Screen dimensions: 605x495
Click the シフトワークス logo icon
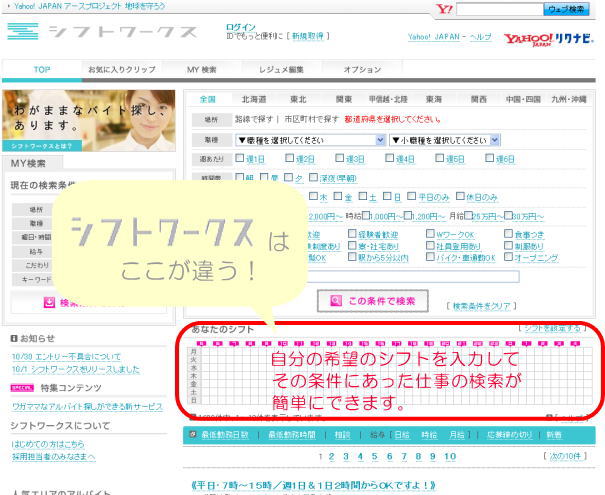coord(23,31)
